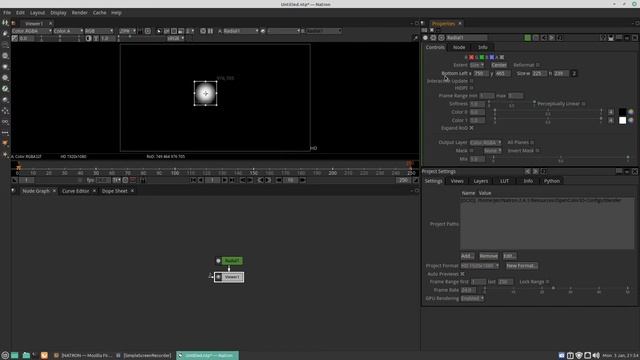Click the Color 0 color picker dial icon

(631, 112)
